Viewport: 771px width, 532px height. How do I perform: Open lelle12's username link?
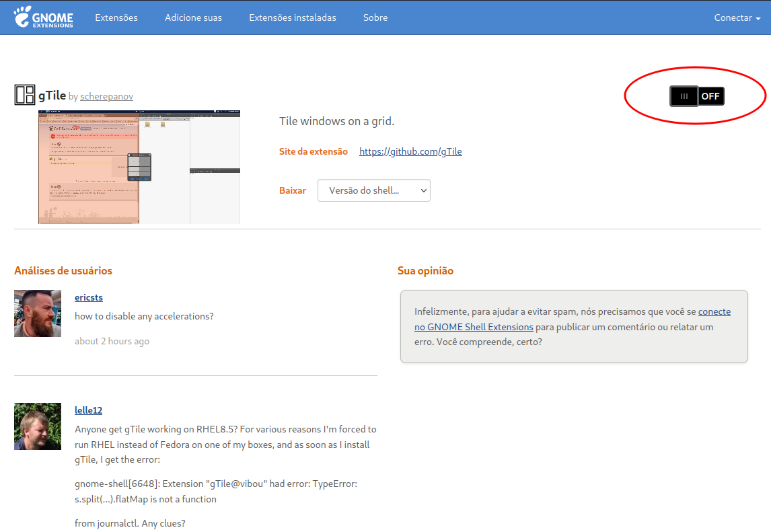click(x=88, y=410)
